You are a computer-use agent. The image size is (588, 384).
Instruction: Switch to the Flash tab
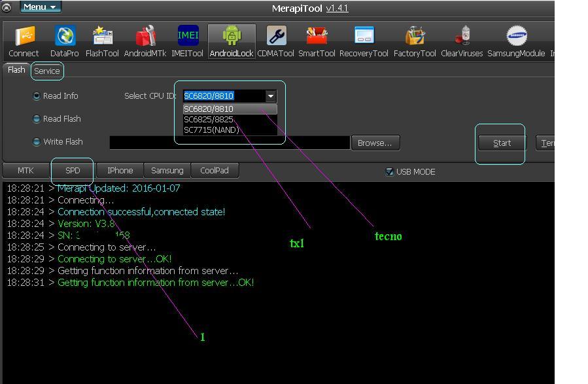(16, 70)
